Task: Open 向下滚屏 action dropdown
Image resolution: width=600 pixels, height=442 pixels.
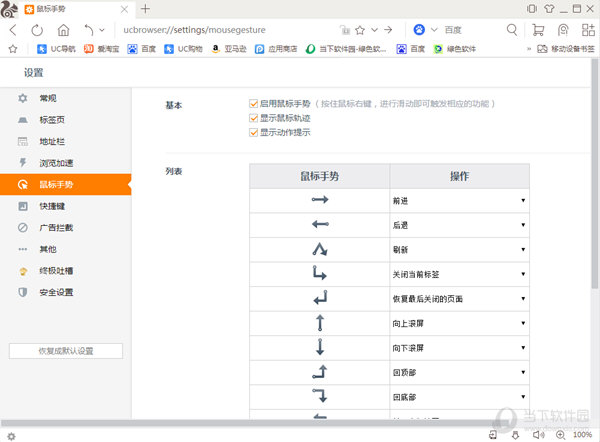Action: pyautogui.click(x=460, y=347)
